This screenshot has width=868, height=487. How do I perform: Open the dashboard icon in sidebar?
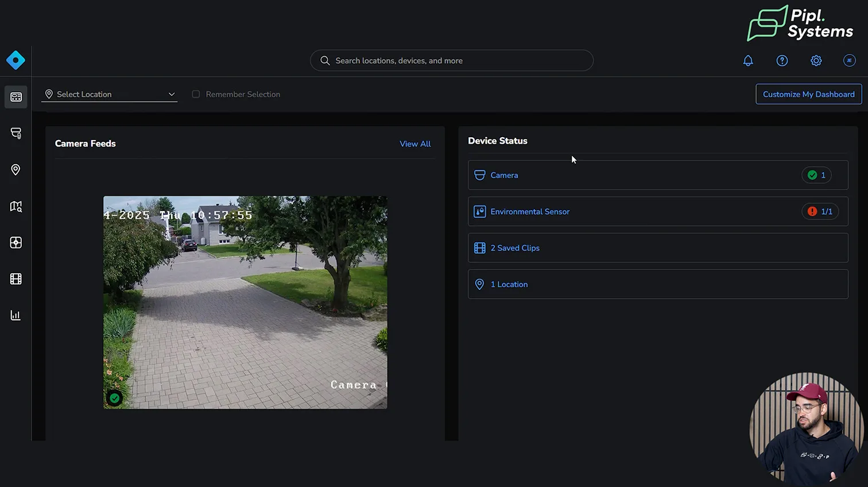16,97
